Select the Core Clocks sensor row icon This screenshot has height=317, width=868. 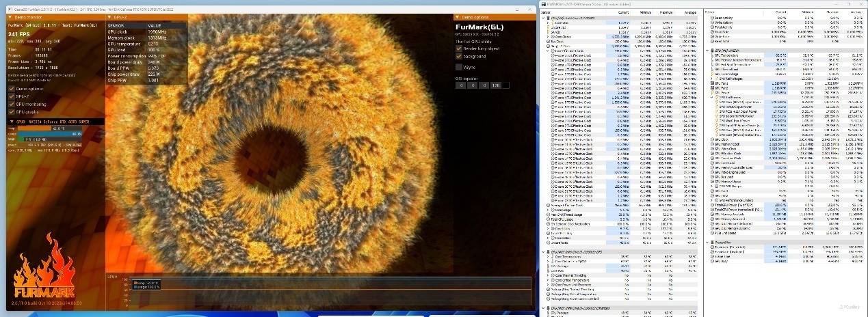pyautogui.click(x=553, y=36)
